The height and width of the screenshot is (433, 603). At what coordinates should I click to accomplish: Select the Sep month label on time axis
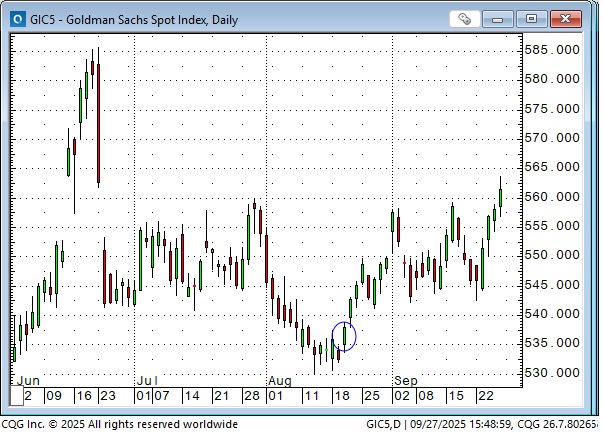405,381
